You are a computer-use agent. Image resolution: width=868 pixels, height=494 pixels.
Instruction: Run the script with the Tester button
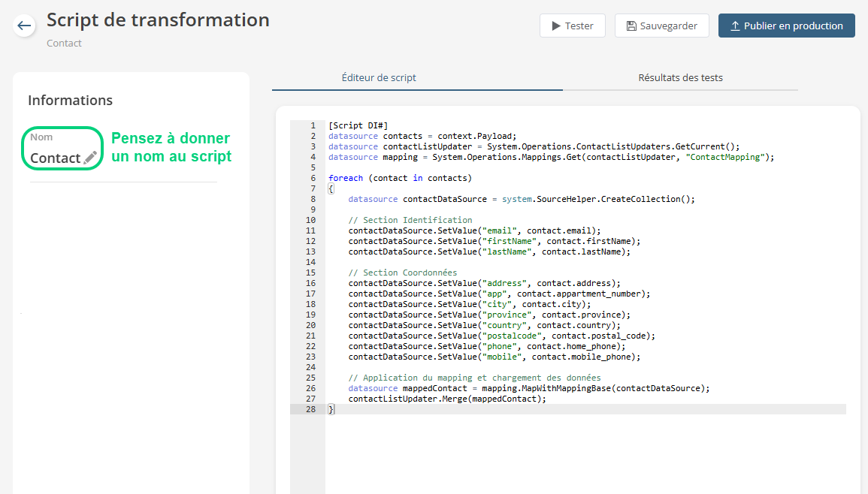[573, 26]
